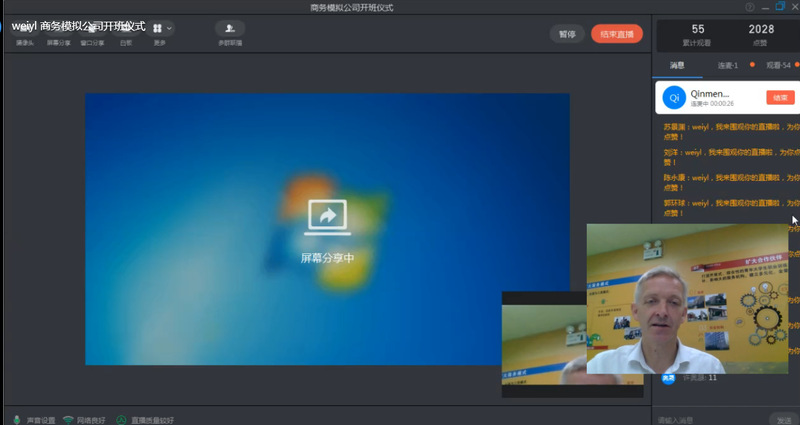
Task: Select the window share (窗口分享) icon
Action: [93, 32]
